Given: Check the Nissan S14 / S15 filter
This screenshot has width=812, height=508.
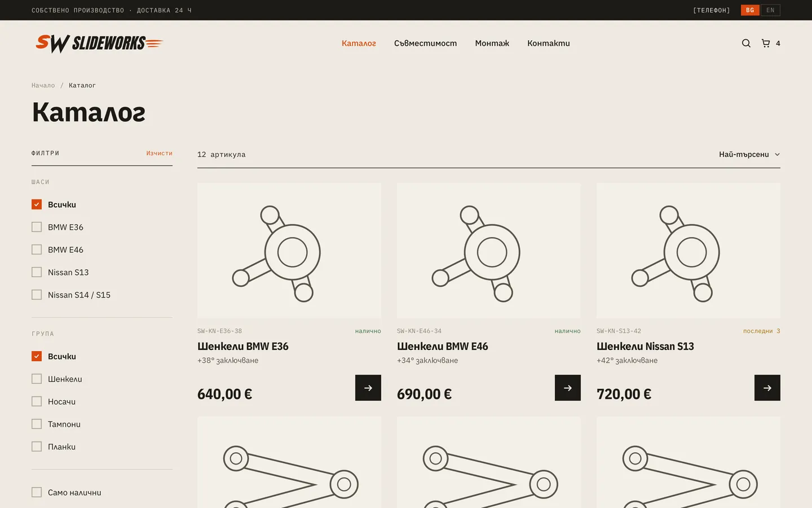Looking at the screenshot, I should [x=37, y=295].
